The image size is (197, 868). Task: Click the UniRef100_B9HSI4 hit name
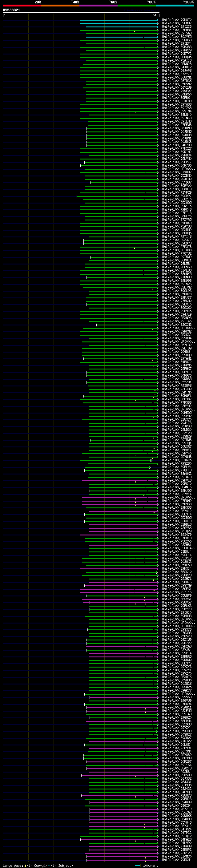click(x=177, y=568)
